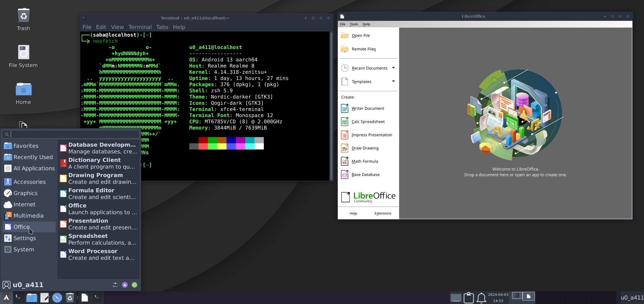
Task: Select Accessories category
Action: [x=29, y=182]
